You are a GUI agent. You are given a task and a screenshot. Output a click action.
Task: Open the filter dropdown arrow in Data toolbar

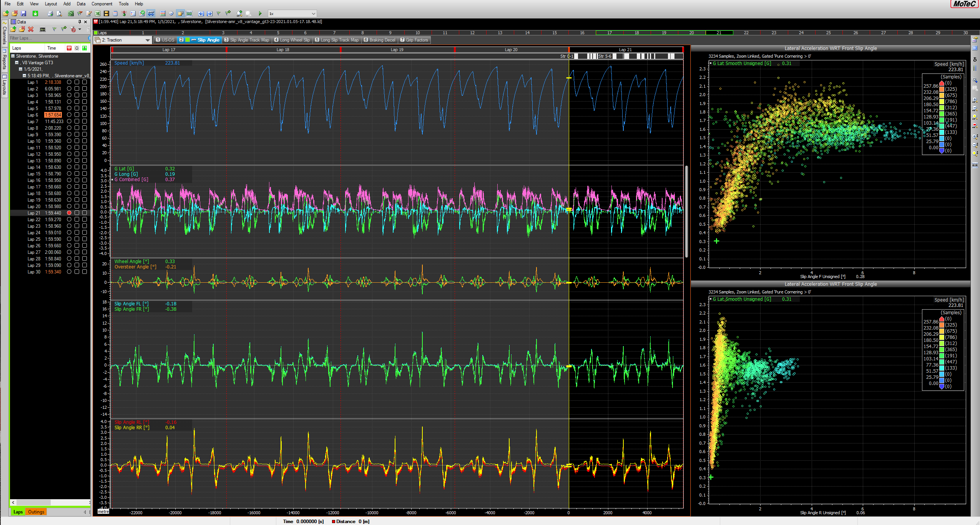click(x=80, y=29)
